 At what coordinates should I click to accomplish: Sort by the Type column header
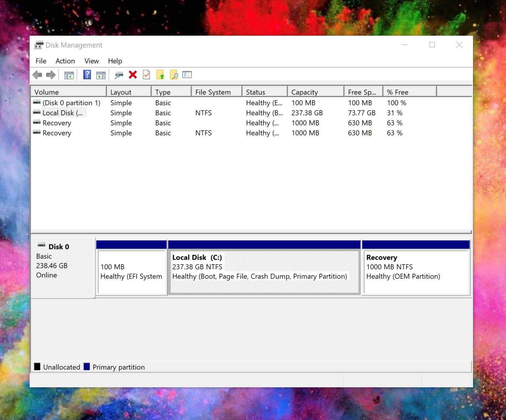[x=171, y=92]
